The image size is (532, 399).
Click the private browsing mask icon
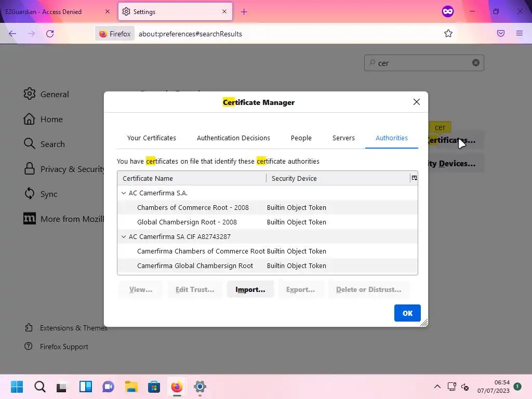pos(447,11)
